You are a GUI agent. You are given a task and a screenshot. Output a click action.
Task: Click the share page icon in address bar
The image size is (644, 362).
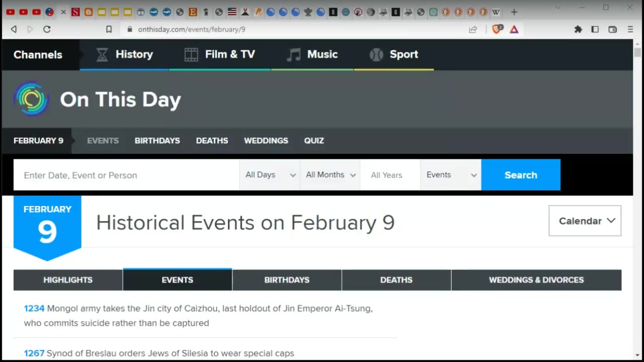tap(473, 30)
